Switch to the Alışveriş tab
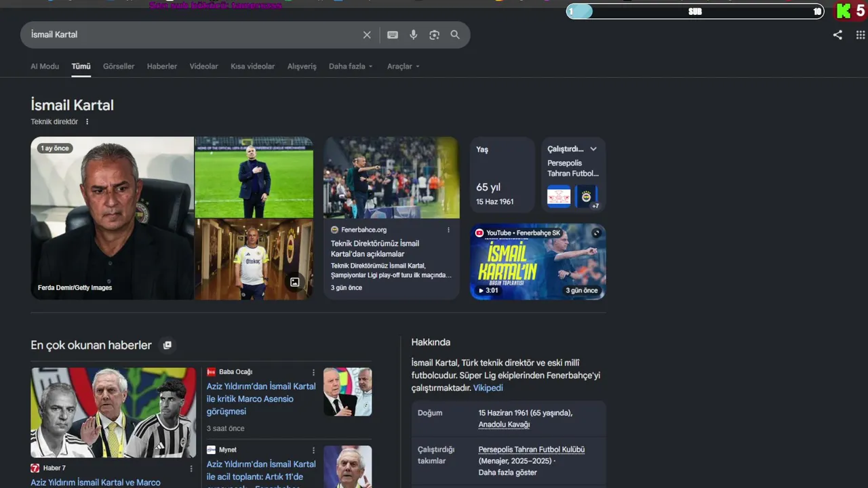 302,66
